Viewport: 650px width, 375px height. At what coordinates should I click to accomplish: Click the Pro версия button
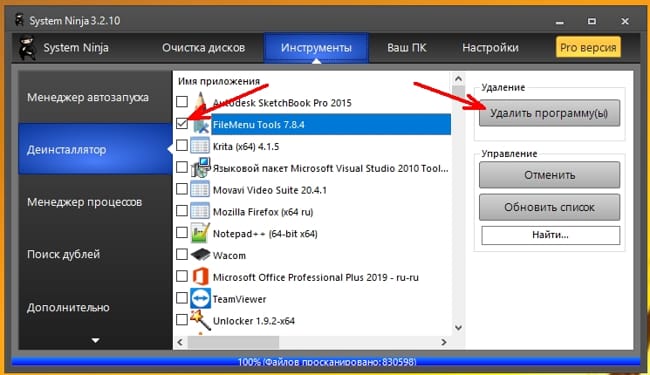(588, 48)
